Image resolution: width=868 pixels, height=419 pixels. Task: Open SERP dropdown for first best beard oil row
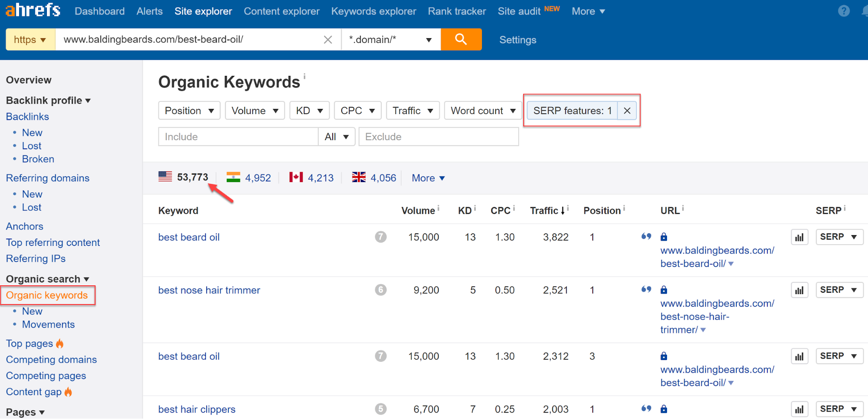(839, 237)
